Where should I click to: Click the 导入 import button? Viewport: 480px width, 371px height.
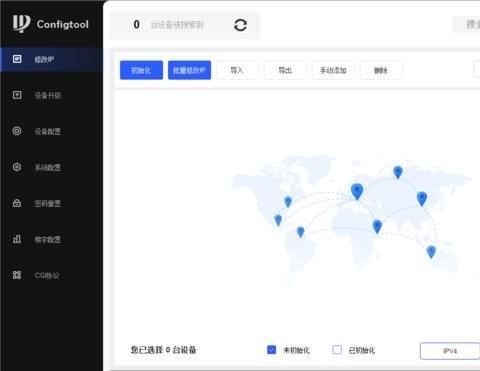tap(237, 70)
